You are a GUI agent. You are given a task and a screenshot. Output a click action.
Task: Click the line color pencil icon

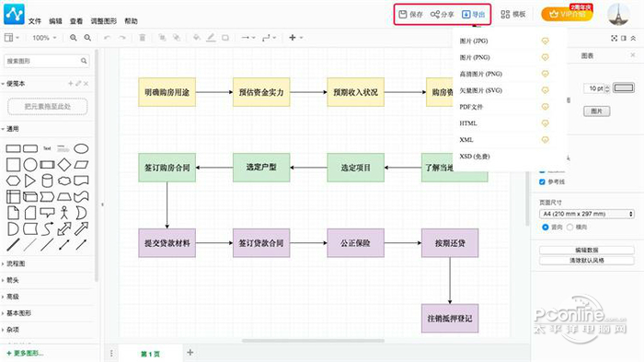click(211, 38)
